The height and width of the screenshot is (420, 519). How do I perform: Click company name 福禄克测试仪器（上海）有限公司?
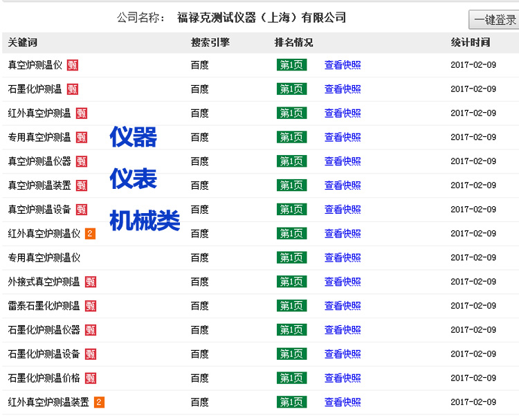(262, 17)
